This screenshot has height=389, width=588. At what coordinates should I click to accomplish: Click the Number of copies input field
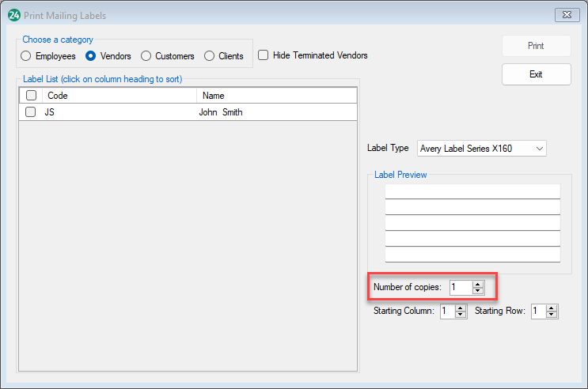pyautogui.click(x=460, y=288)
